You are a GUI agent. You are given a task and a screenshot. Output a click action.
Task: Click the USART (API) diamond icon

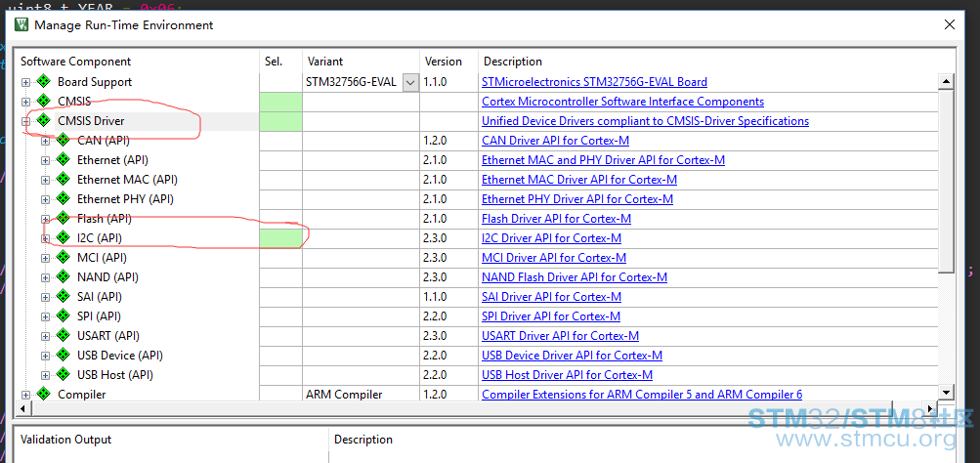coord(63,335)
